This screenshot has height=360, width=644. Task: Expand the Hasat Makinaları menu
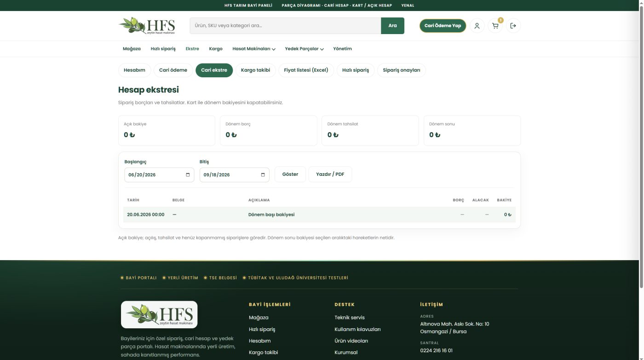pyautogui.click(x=254, y=49)
